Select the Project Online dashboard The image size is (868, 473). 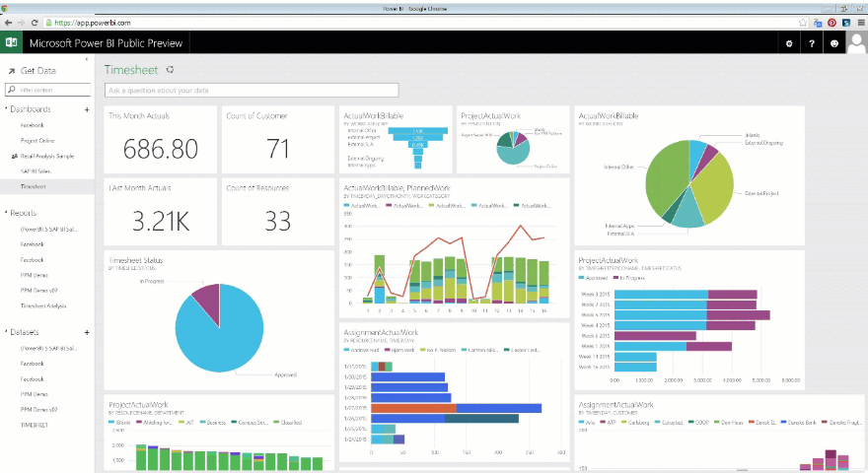pos(37,141)
